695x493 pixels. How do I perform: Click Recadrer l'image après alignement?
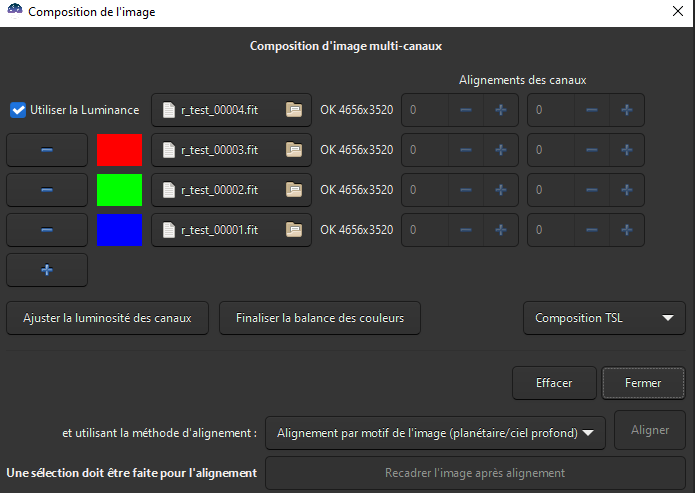click(x=475, y=473)
